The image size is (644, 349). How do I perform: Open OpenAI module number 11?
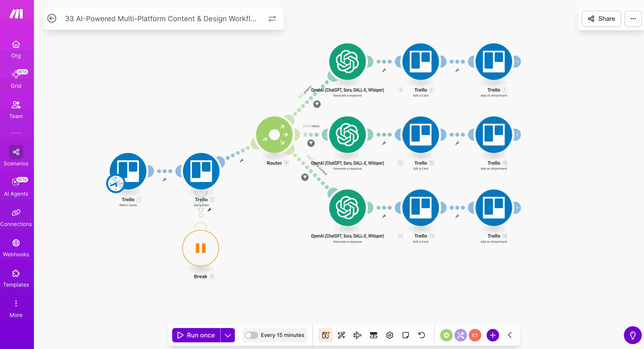(x=347, y=207)
